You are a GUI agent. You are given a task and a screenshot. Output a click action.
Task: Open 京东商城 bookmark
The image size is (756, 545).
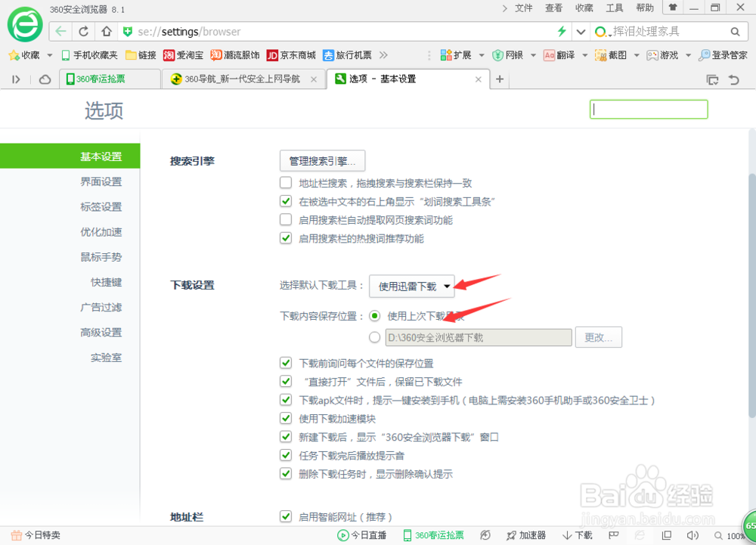click(291, 55)
